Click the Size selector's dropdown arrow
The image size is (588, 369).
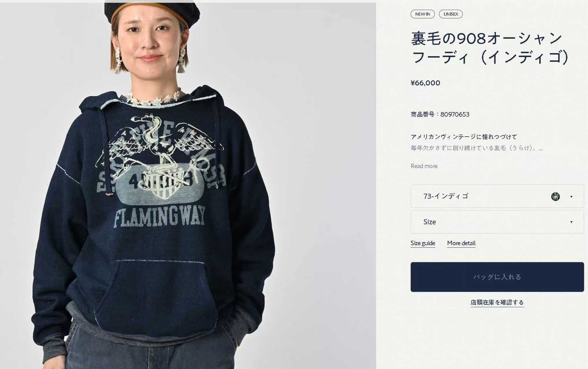[x=571, y=222]
